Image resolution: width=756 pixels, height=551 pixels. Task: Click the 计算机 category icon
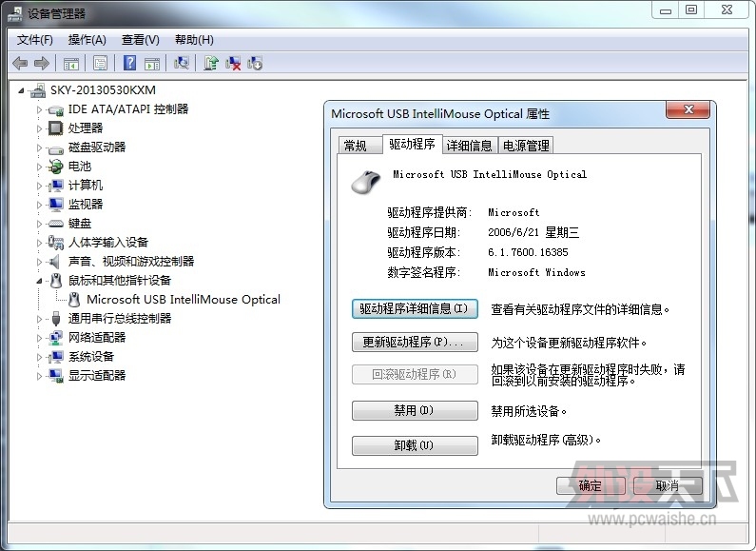click(x=56, y=186)
